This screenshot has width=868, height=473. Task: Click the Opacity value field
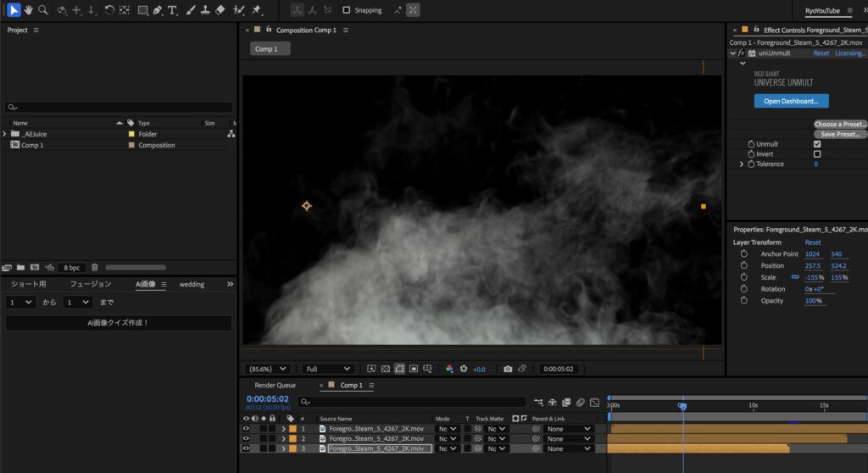pos(813,301)
